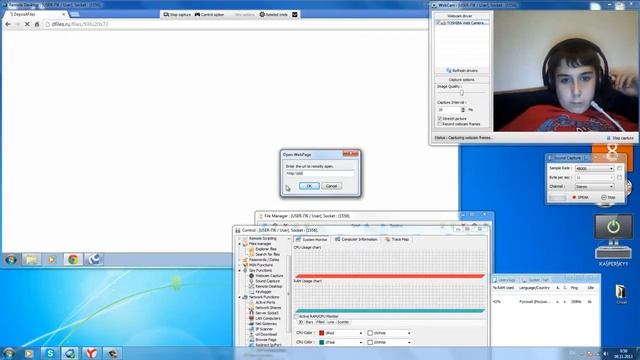Collapse Spy Functions tree node
This screenshot has height=360, width=640.
(x=240, y=270)
